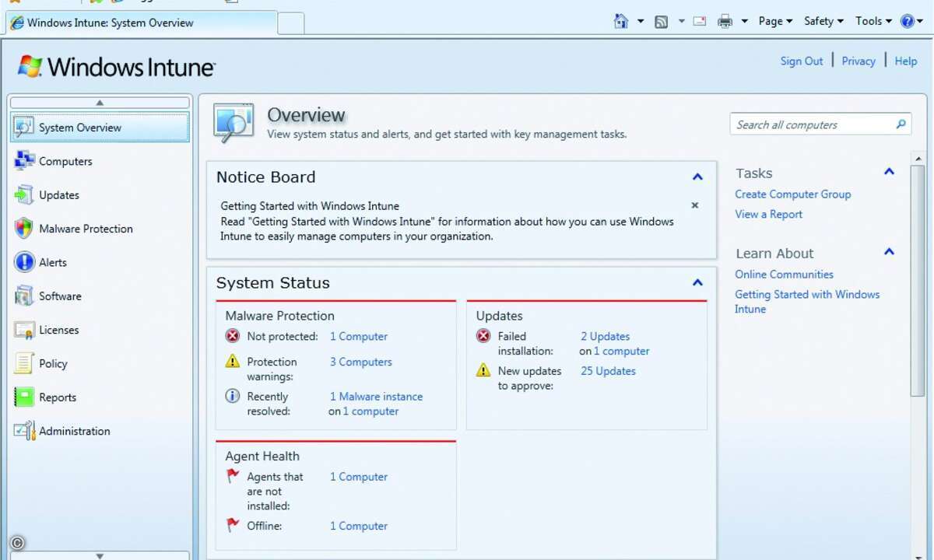This screenshot has width=934, height=560.
Task: Click the sidebar scroll-down arrow bar
Action: click(x=100, y=555)
